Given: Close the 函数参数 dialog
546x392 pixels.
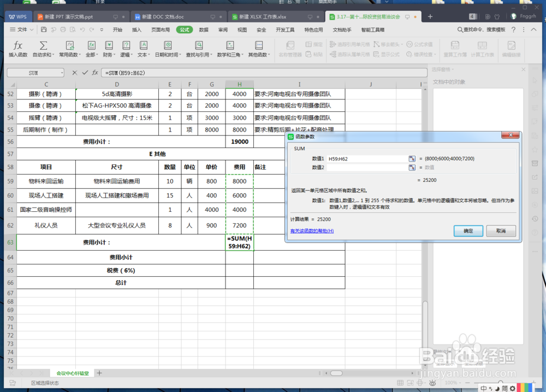Looking at the screenshot, I should click(510, 135).
